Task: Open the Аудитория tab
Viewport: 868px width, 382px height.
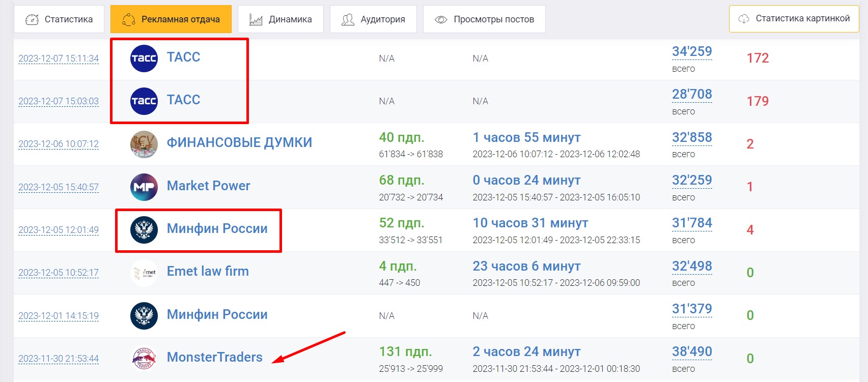Action: [373, 19]
